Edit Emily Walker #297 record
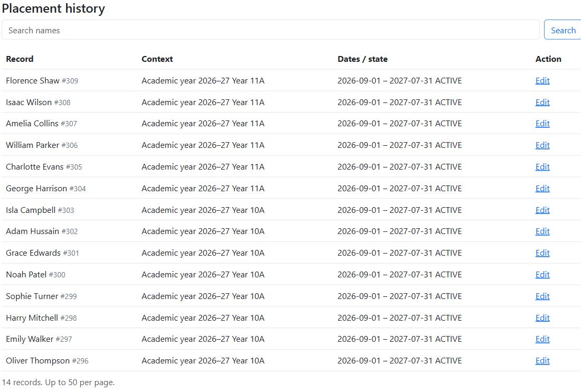Image resolution: width=581 pixels, height=392 pixels. [x=542, y=339]
